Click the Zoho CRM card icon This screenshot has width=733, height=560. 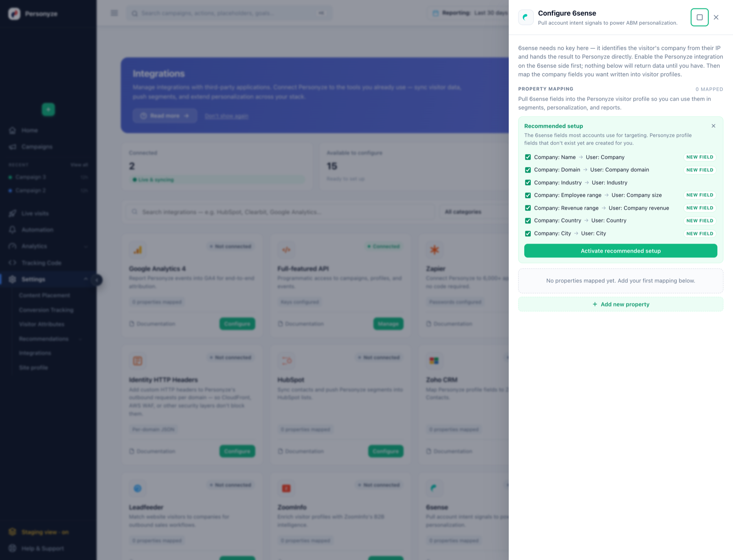click(x=435, y=361)
